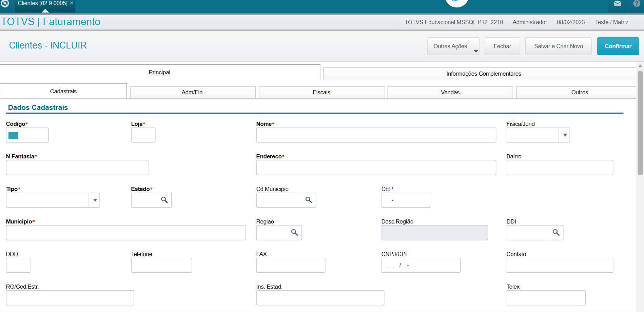Click the Estado lookup magnifier icon
The image size is (644, 312).
click(x=164, y=200)
